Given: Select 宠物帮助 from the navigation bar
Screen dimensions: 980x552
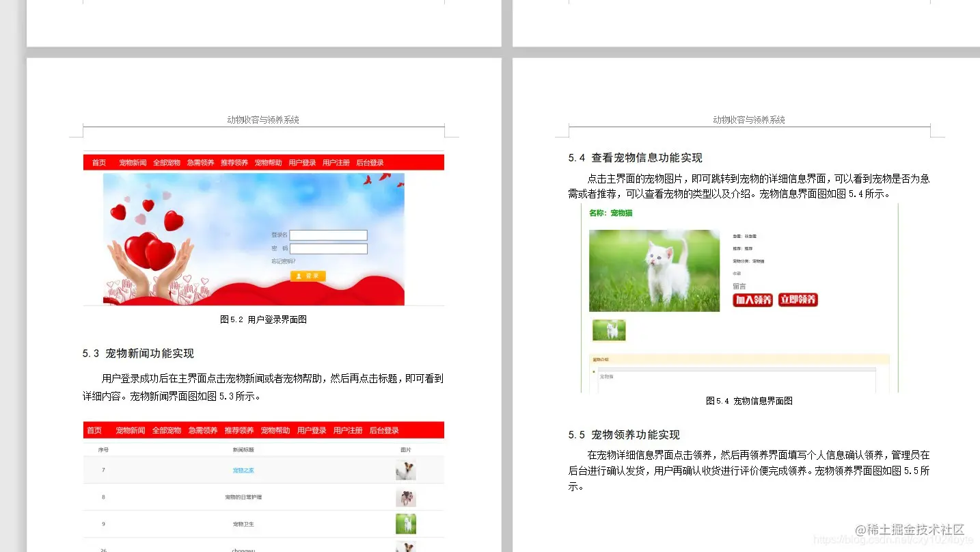Looking at the screenshot, I should 267,162.
